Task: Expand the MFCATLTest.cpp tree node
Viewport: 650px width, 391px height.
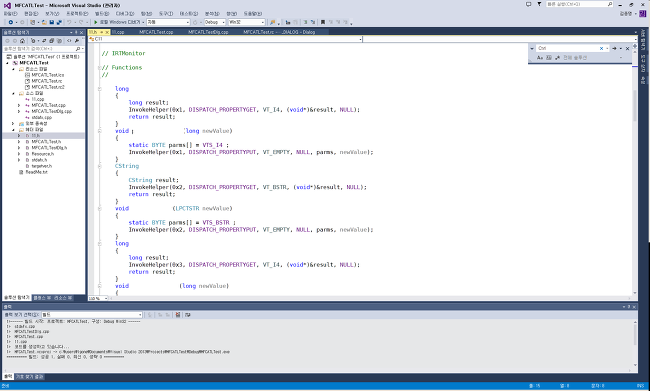Action: (19, 105)
